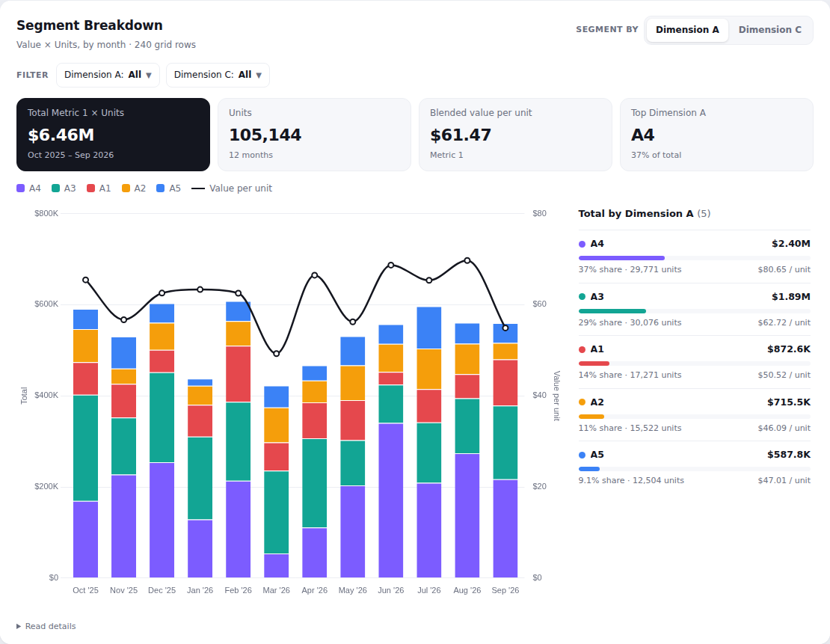Image resolution: width=830 pixels, height=644 pixels.
Task: Click the Segment Breakdown title
Action: pyautogui.click(x=90, y=25)
